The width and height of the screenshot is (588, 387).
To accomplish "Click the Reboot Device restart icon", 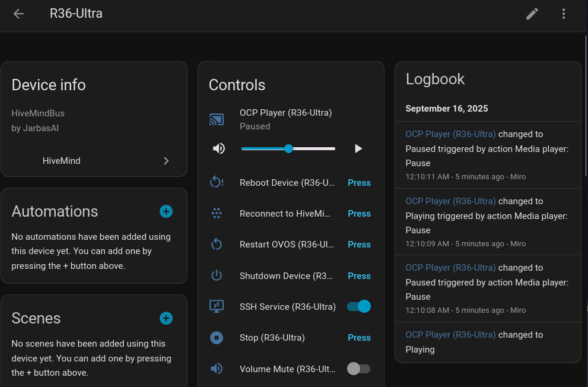I will pyautogui.click(x=217, y=183).
